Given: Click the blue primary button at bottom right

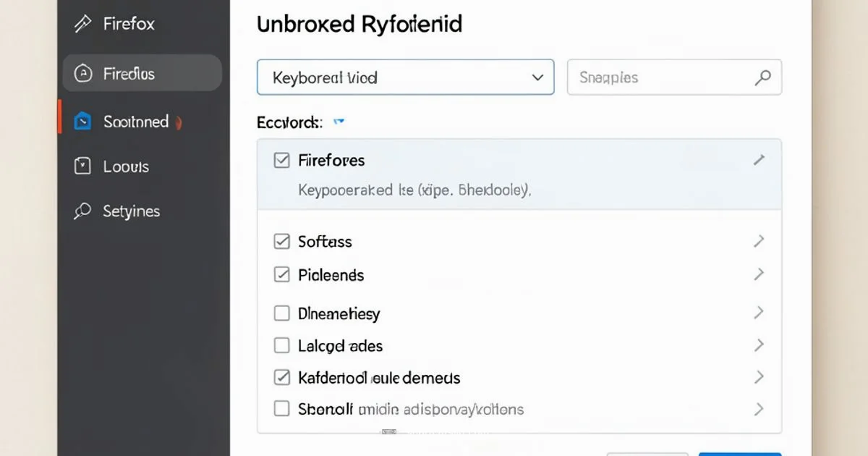Looking at the screenshot, I should (x=739, y=454).
